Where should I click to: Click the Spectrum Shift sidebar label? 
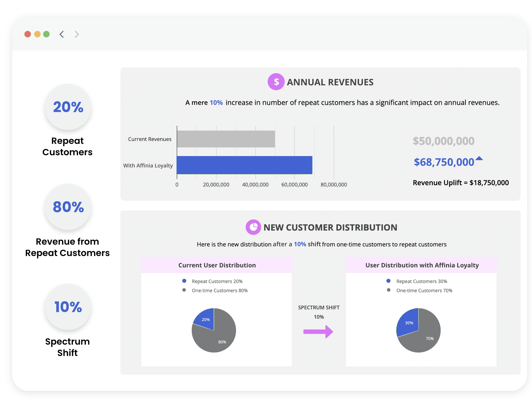point(67,347)
